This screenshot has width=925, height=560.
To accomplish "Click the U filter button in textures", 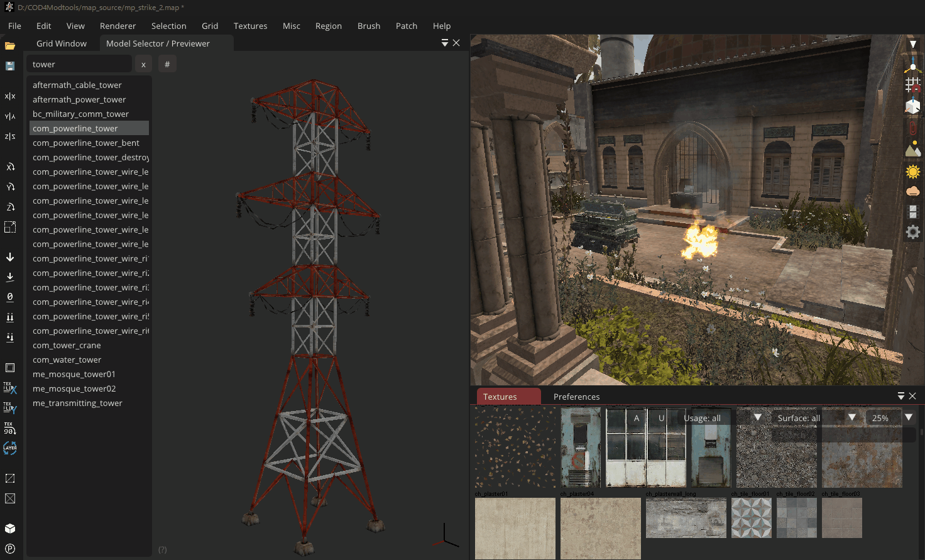I will click(661, 417).
